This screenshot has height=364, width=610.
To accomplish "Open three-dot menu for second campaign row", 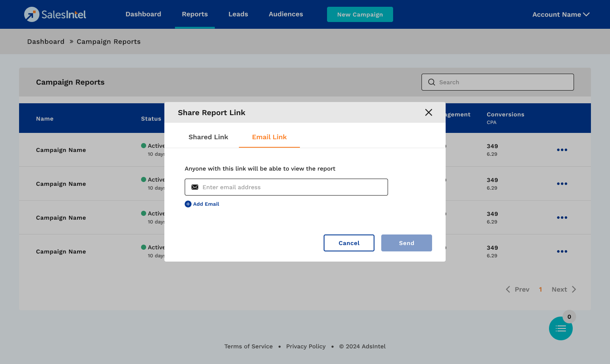I will (562, 184).
